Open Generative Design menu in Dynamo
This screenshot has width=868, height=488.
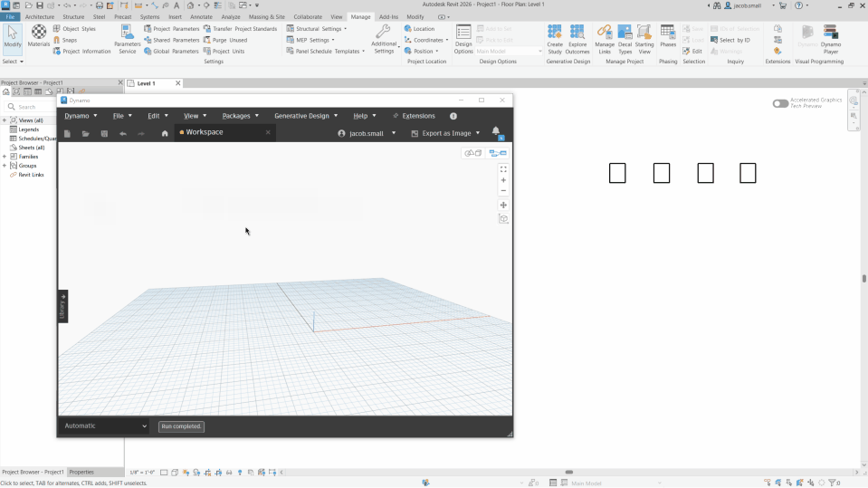click(306, 116)
